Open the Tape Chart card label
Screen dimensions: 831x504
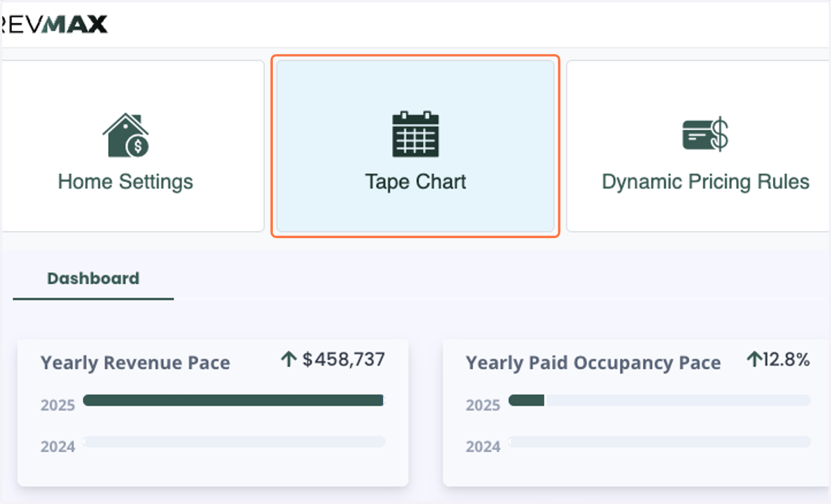[x=415, y=181]
